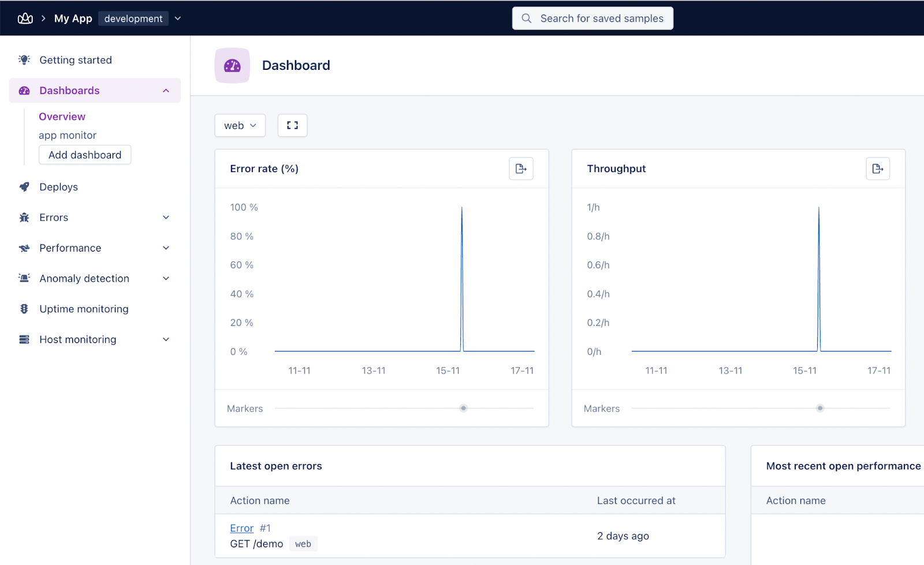The height and width of the screenshot is (565, 924).
Task: Open the web namespace dropdown
Action: pos(240,125)
